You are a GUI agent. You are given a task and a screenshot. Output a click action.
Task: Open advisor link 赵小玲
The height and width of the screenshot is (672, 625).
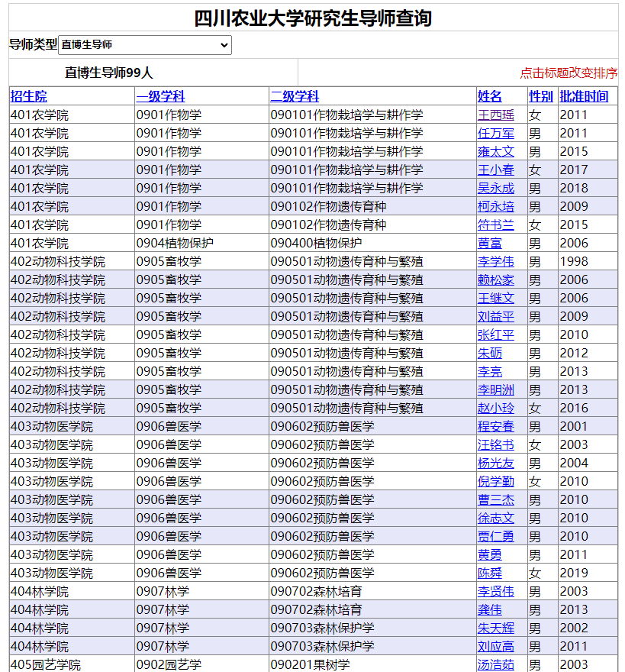[x=495, y=408]
